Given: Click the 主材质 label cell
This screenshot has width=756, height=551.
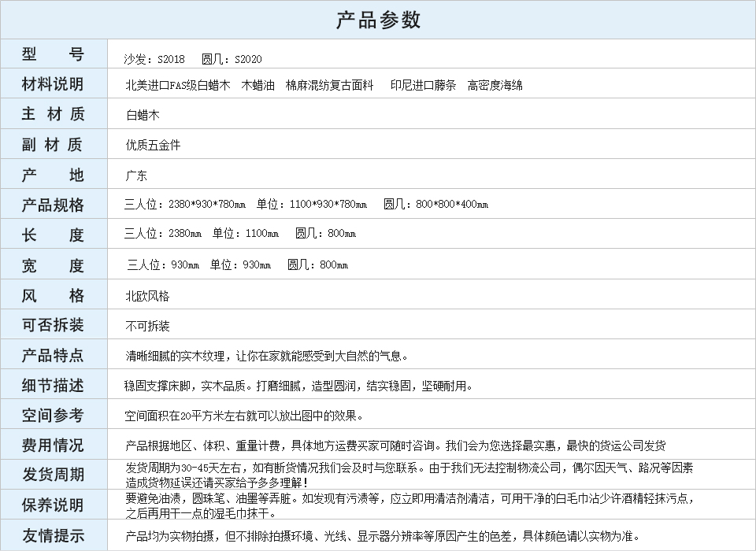Looking at the screenshot, I should (x=53, y=114).
